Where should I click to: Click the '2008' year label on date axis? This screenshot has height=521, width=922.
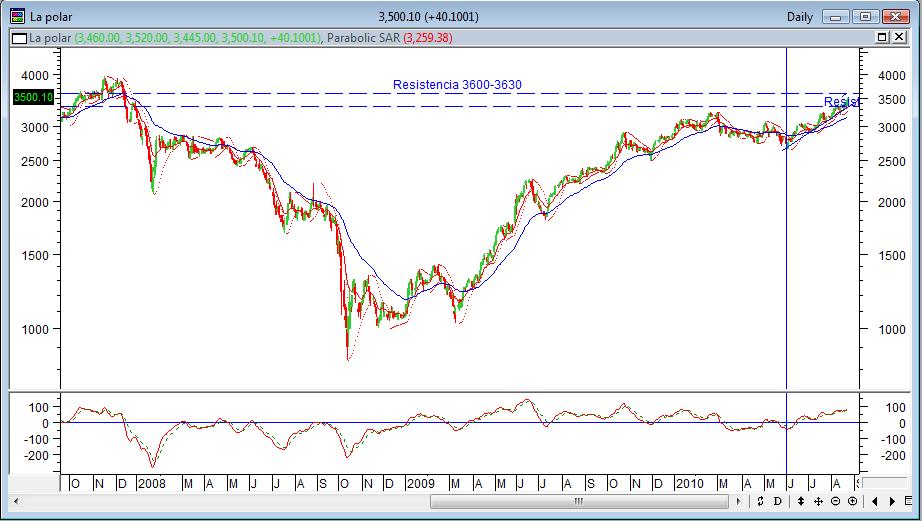tap(151, 484)
